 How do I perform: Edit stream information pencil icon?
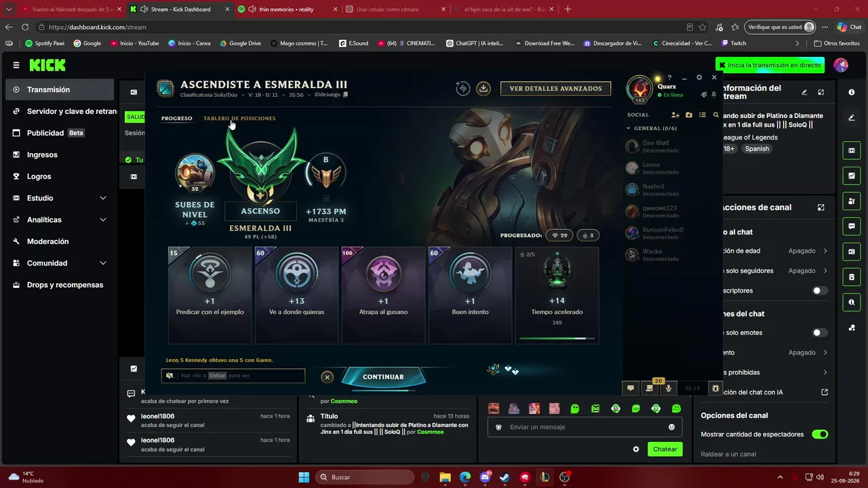(804, 92)
